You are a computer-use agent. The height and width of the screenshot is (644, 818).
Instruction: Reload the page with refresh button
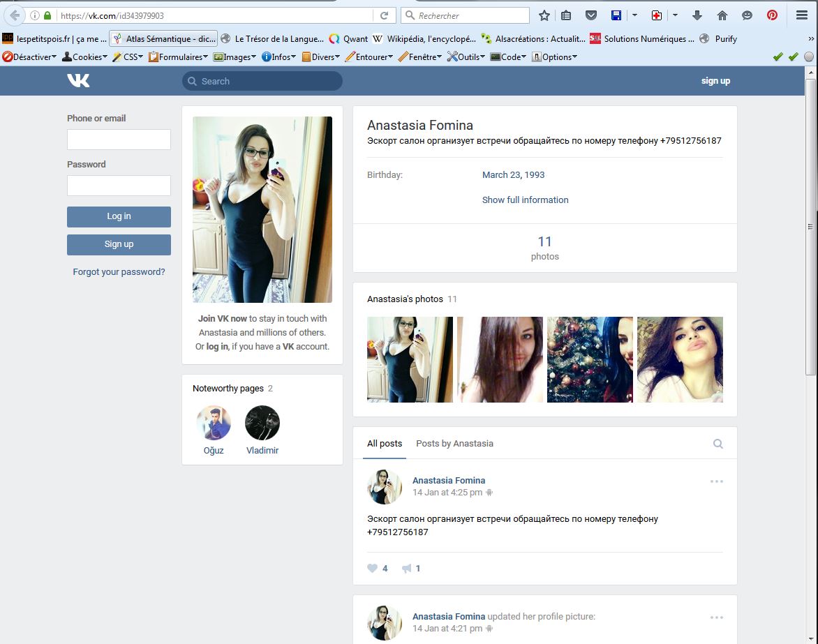(384, 15)
